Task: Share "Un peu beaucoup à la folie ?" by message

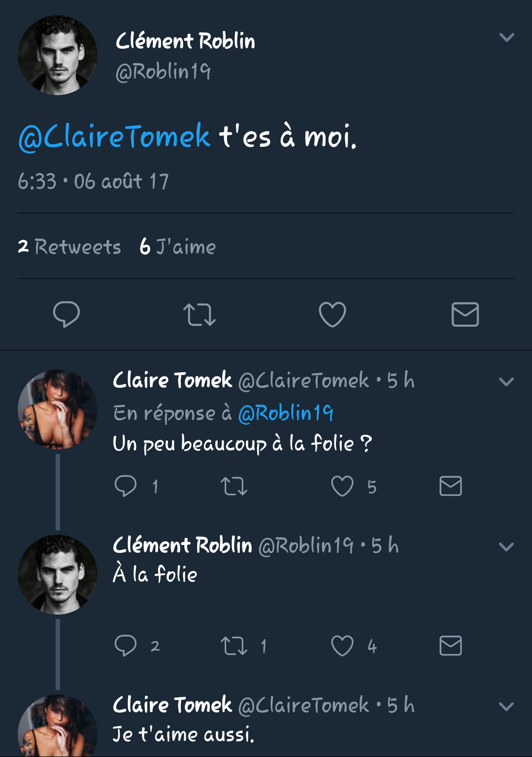Action: [450, 486]
